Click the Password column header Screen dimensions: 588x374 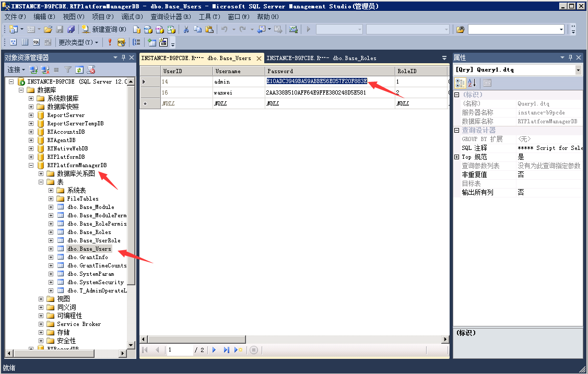[x=330, y=71]
